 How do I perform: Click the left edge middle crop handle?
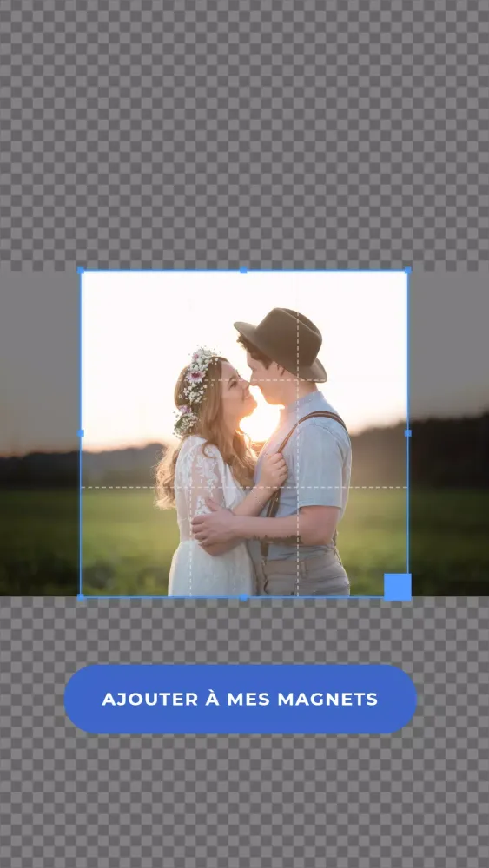[81, 433]
